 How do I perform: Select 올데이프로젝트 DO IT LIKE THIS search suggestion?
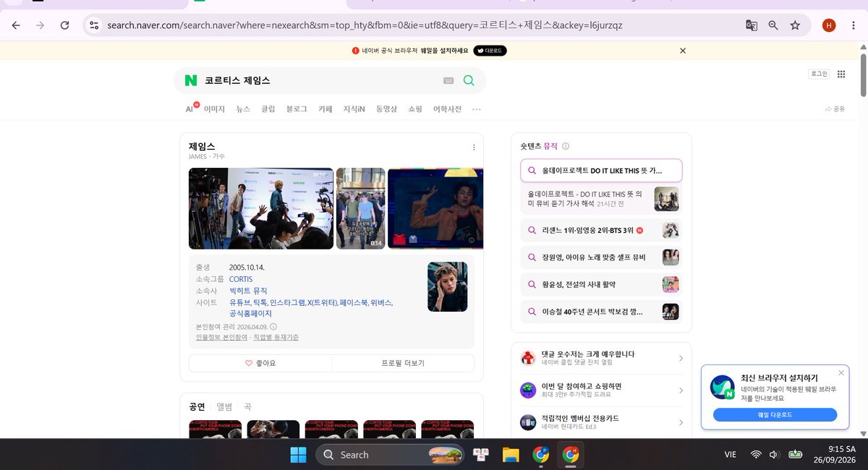(601, 171)
